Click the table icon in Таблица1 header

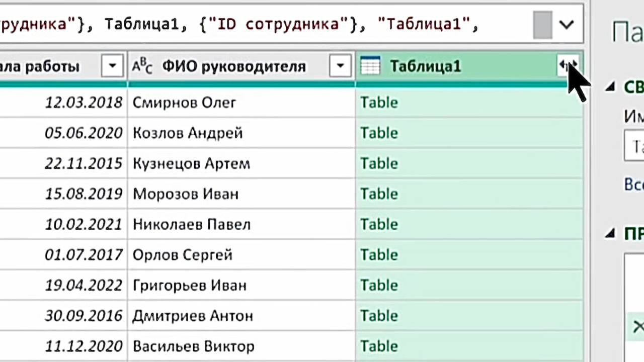coord(370,66)
